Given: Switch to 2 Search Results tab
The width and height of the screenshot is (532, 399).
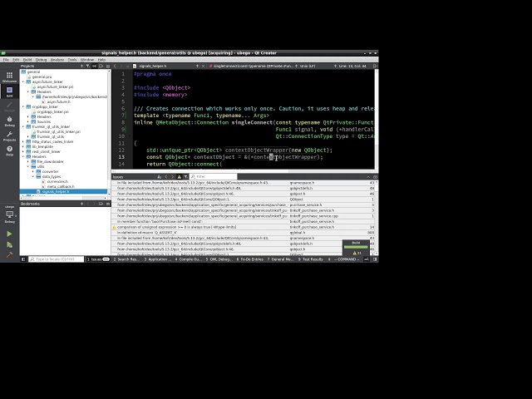Looking at the screenshot, I should tap(126, 259).
